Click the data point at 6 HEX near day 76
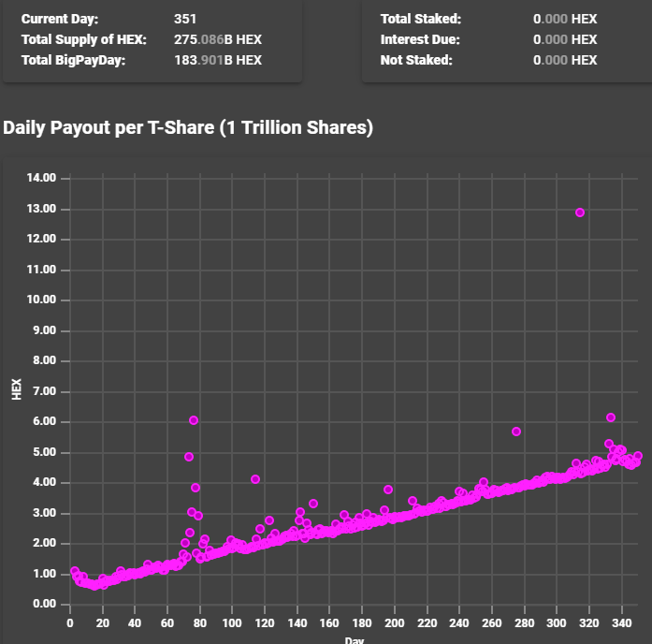The width and height of the screenshot is (652, 644). coord(194,420)
